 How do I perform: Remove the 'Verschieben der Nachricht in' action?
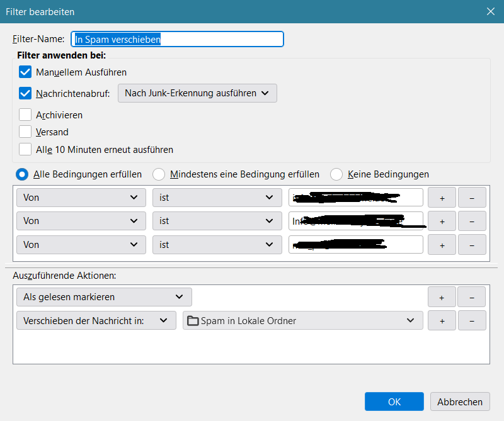[x=472, y=320]
